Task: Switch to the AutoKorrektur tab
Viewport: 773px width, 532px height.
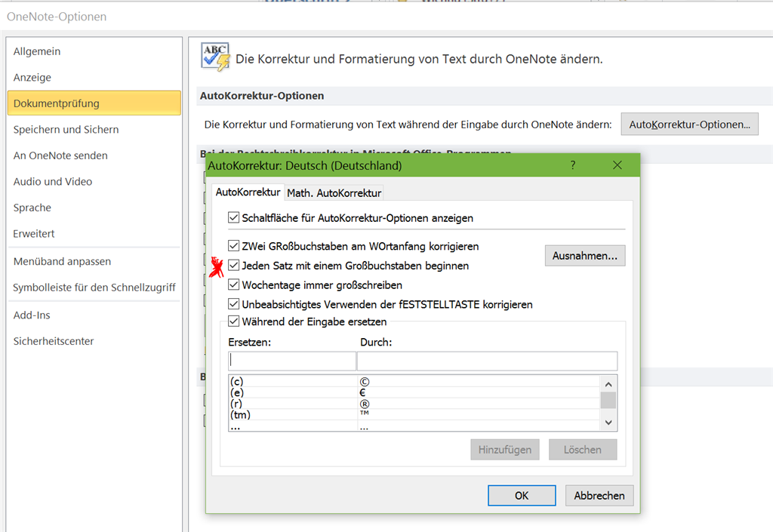Action: 248,192
